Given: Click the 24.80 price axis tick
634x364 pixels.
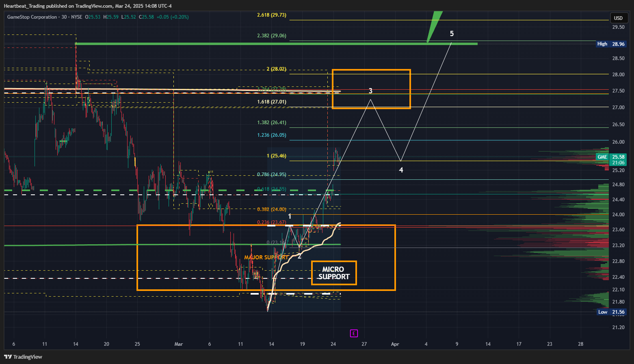Looking at the screenshot, I should pyautogui.click(x=618, y=185).
